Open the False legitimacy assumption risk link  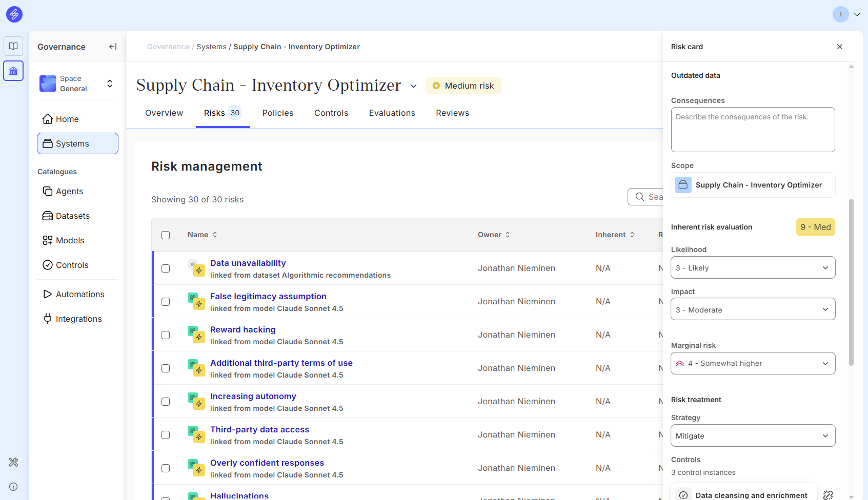268,297
